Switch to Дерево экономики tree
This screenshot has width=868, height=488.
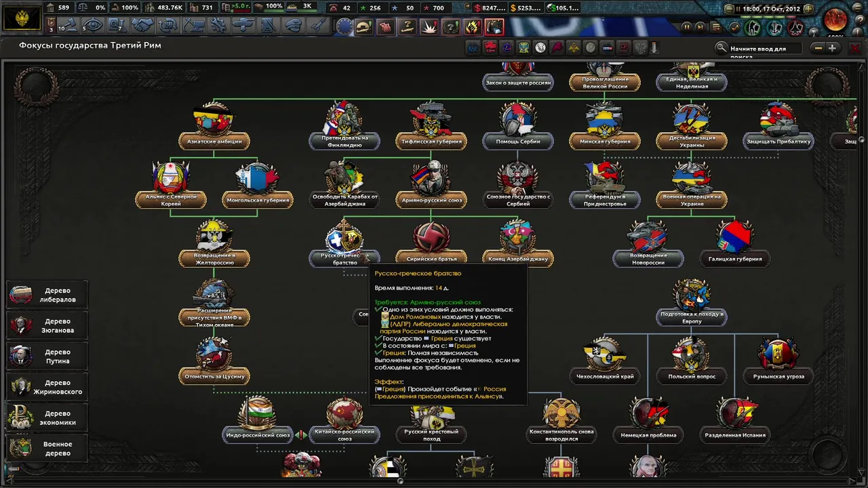tap(47, 418)
